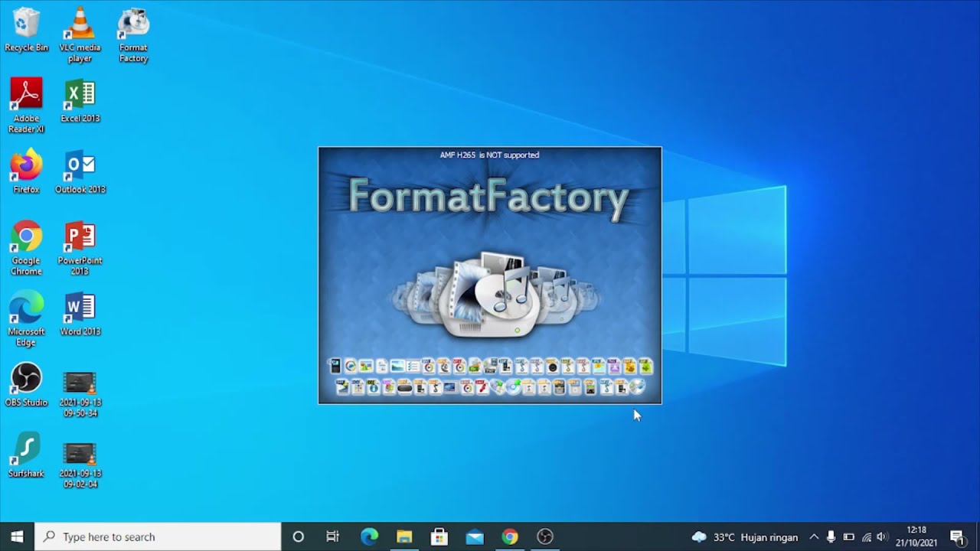
Task: Focus the 'Type here to search' box
Action: point(158,536)
